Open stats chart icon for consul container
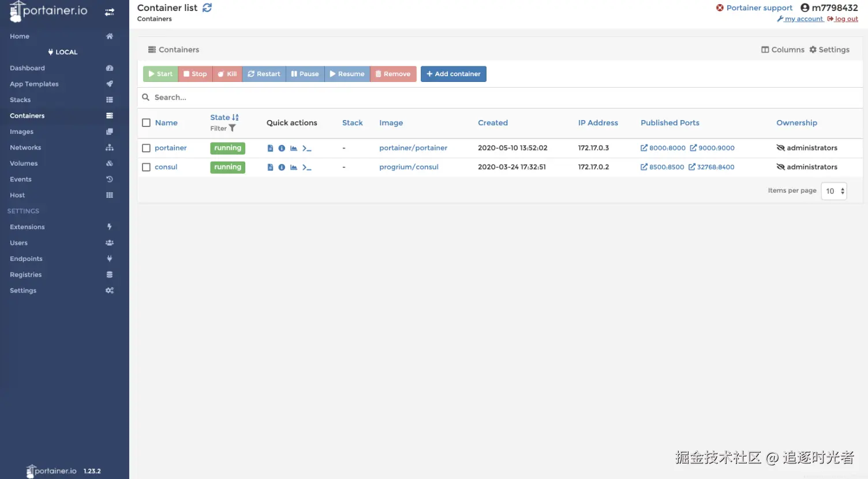 pos(294,167)
